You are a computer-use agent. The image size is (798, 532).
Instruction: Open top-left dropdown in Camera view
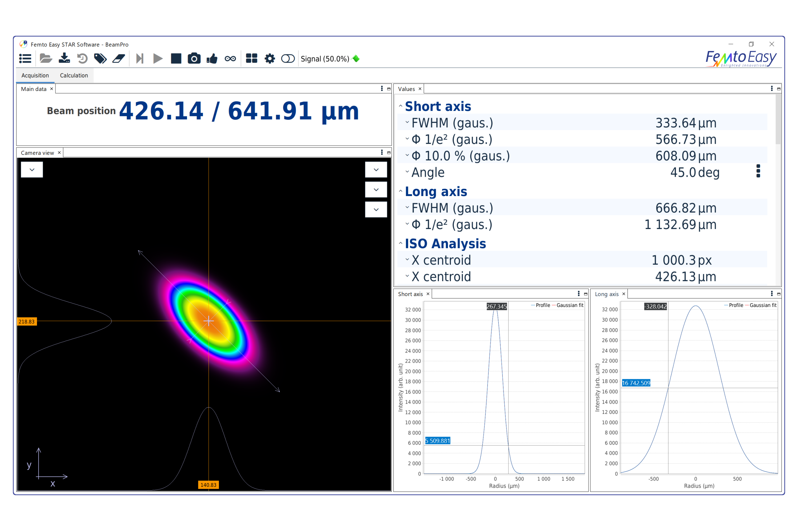tap(32, 170)
